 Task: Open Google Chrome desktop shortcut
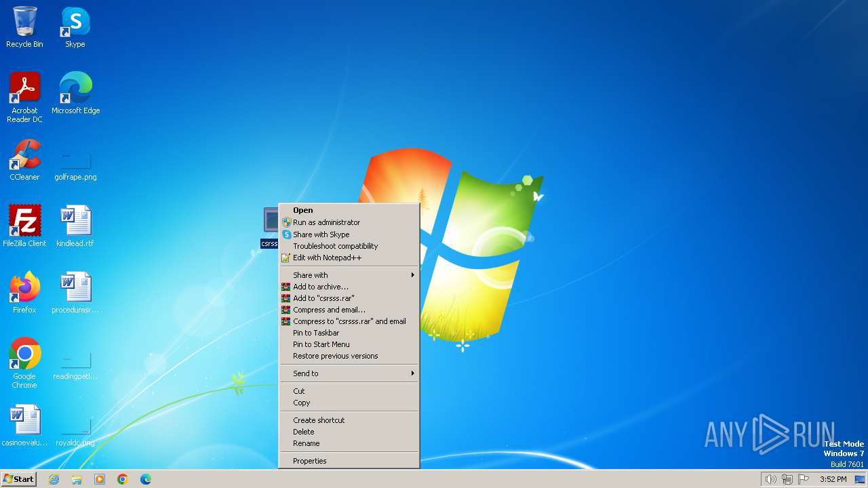point(24,363)
